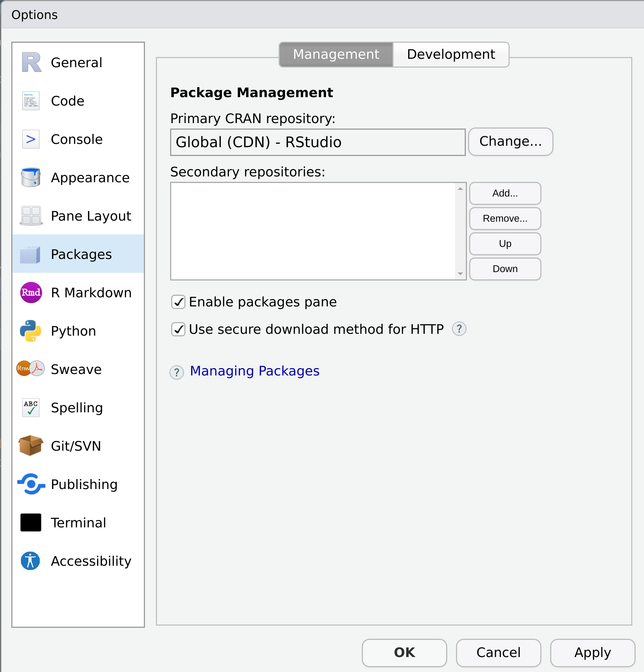Screen dimensions: 644x672
Task: Open Publishing settings label
Action: 84,485
